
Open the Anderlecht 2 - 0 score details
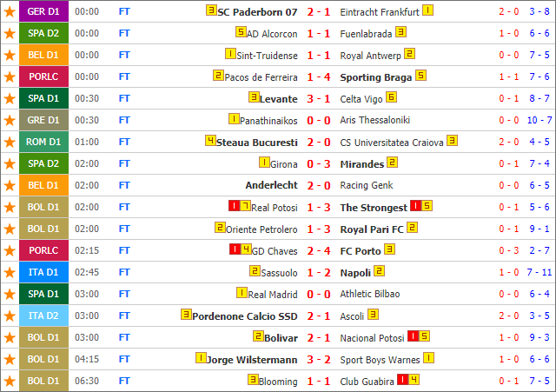319,185
